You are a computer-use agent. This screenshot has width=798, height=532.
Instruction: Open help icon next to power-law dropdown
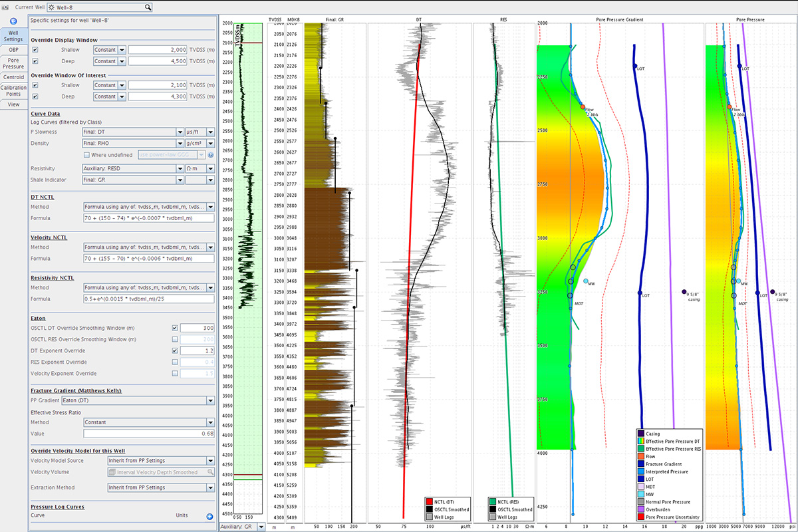[x=210, y=155]
